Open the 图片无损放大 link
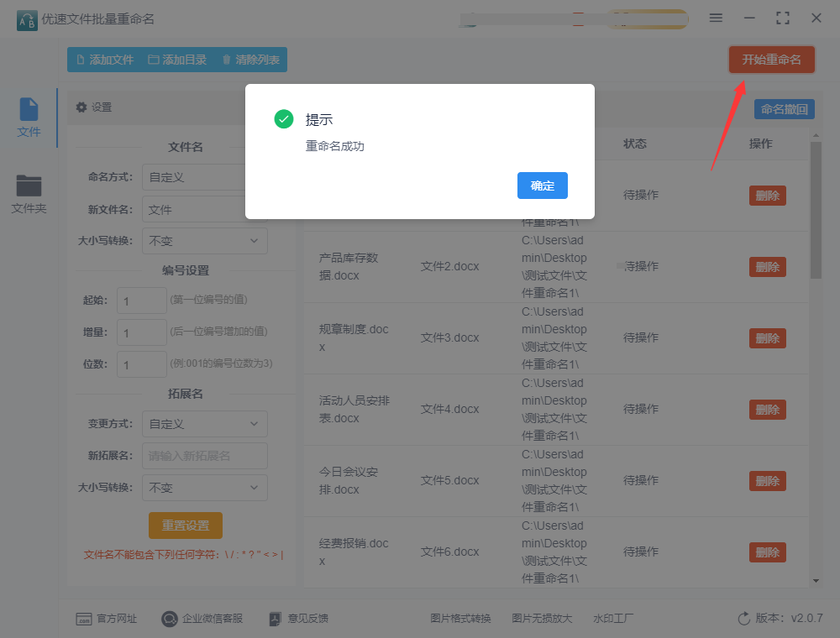The height and width of the screenshot is (638, 840). coord(542,618)
